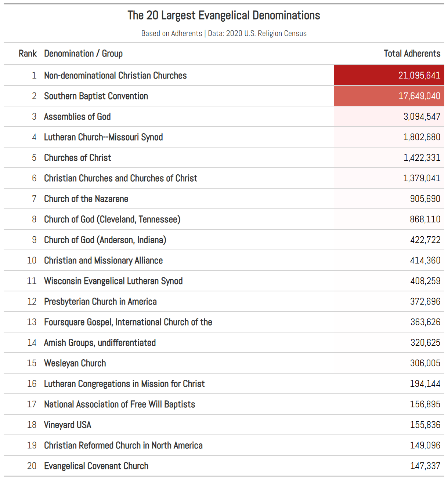Viewport: 448px width, 480px height.
Task: Select 'Presbyterian Church in America' in the list
Action: tap(100, 301)
